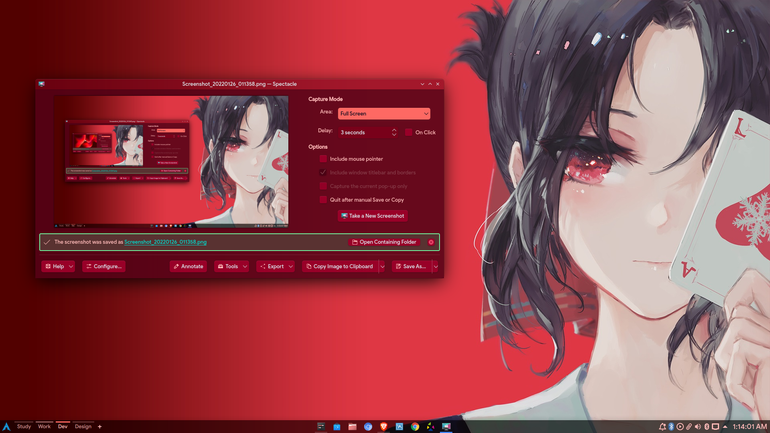770x433 pixels.
Task: Enable Include mouse pointer option
Action: (323, 159)
